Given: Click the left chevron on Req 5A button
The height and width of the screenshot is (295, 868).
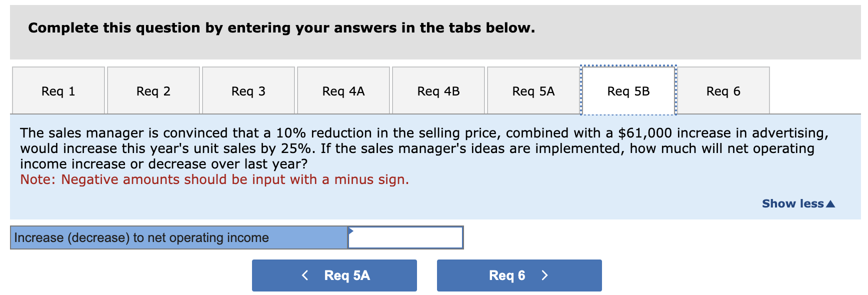Looking at the screenshot, I should pos(305,275).
